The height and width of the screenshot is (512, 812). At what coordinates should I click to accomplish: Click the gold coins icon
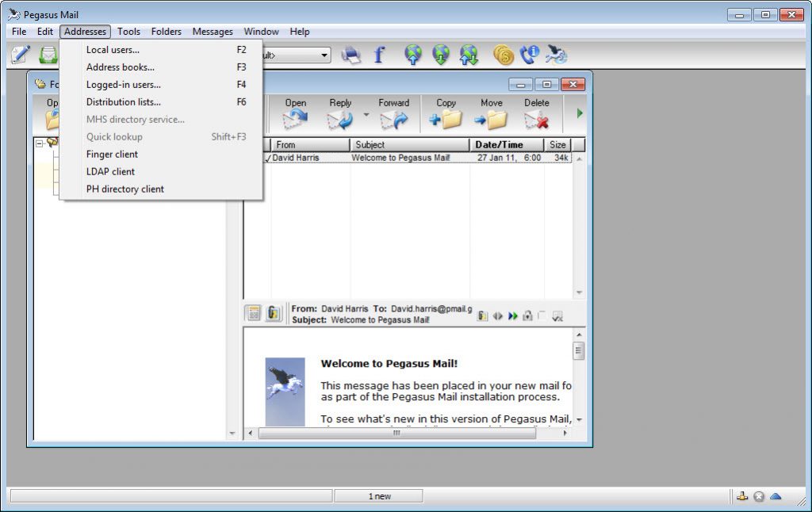(503, 55)
